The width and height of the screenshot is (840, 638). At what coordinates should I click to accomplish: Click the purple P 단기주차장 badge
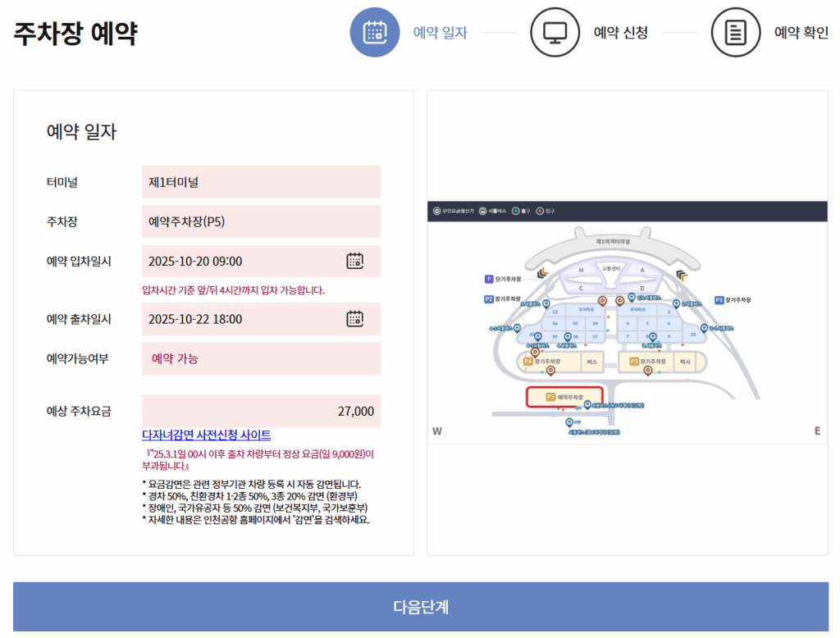(x=489, y=279)
